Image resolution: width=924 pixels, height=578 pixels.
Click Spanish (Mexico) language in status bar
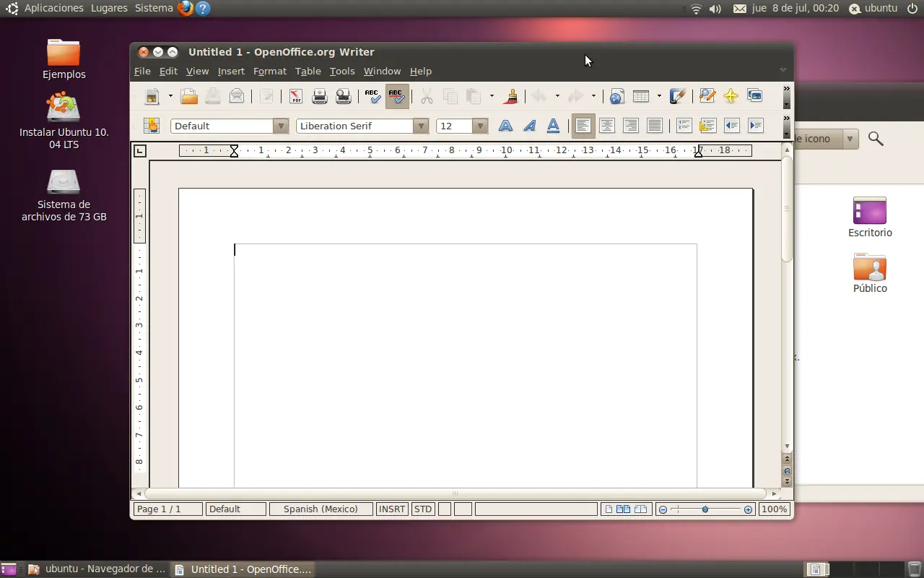[321, 509]
